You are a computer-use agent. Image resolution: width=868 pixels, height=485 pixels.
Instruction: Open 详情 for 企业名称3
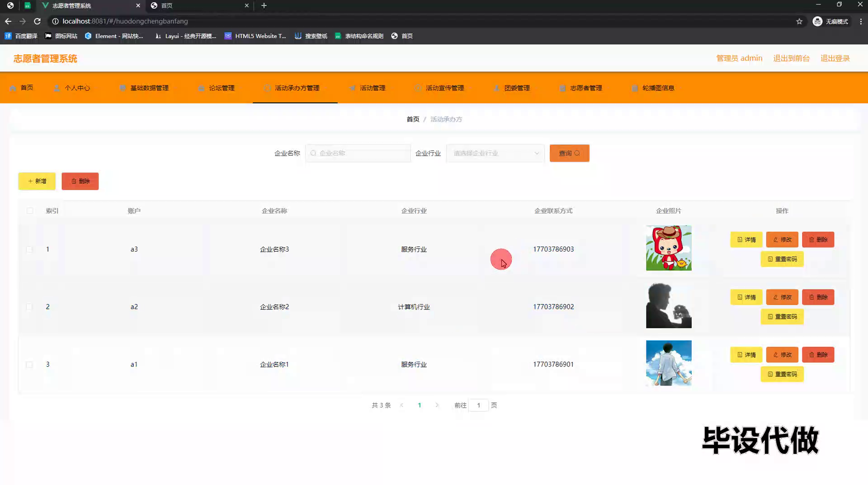coord(746,240)
